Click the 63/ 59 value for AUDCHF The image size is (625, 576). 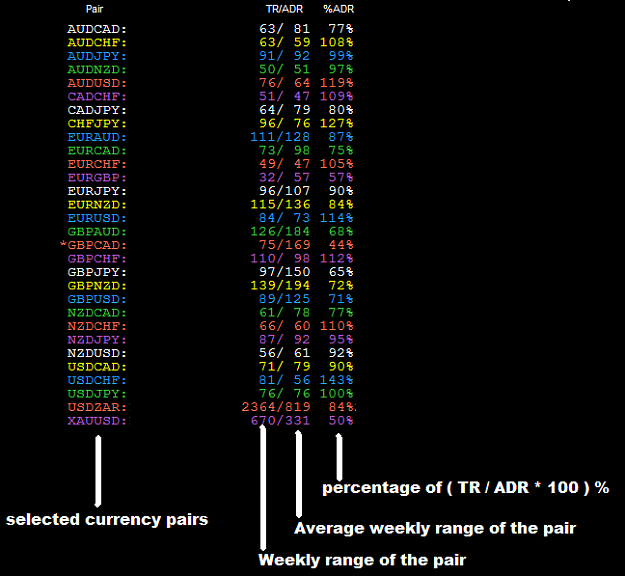click(x=285, y=42)
